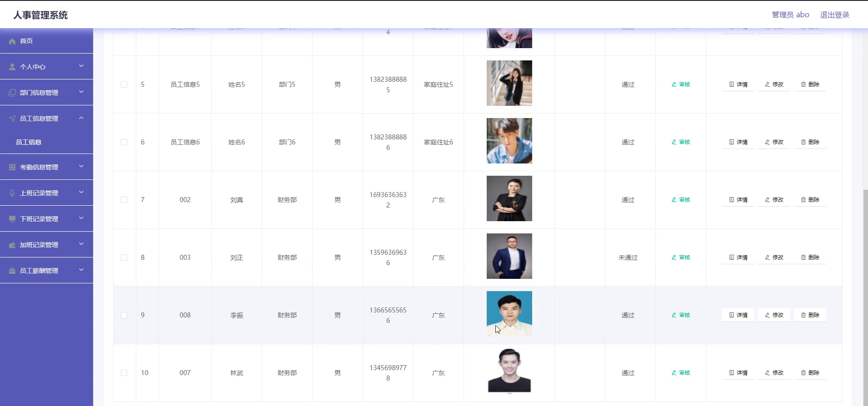868x406 pixels.
Task: Collapse the 员工信息管理 menu chevron
Action: click(x=81, y=118)
